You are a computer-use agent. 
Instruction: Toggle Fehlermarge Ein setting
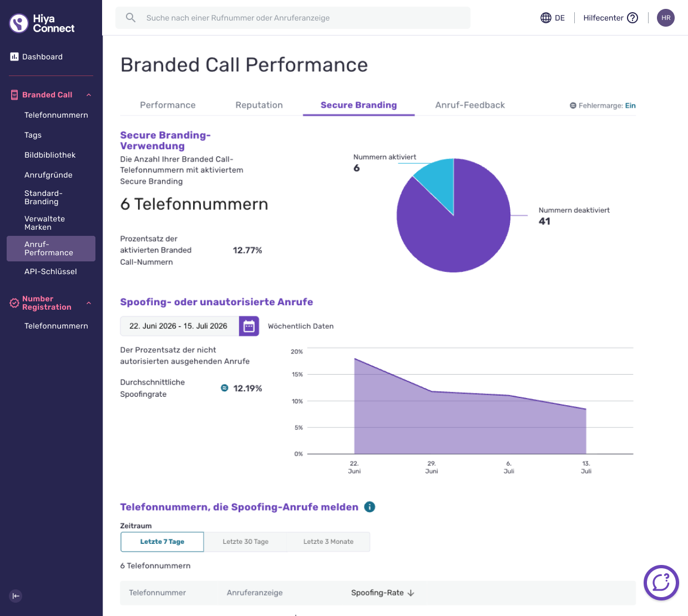(630, 105)
